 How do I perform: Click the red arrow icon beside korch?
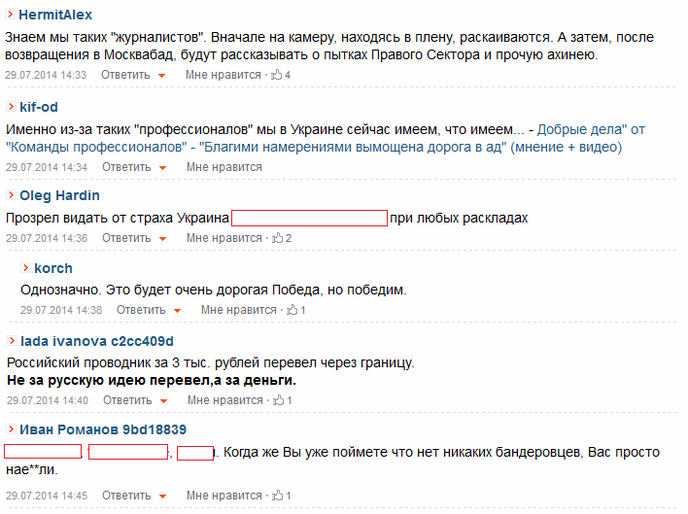click(25, 268)
